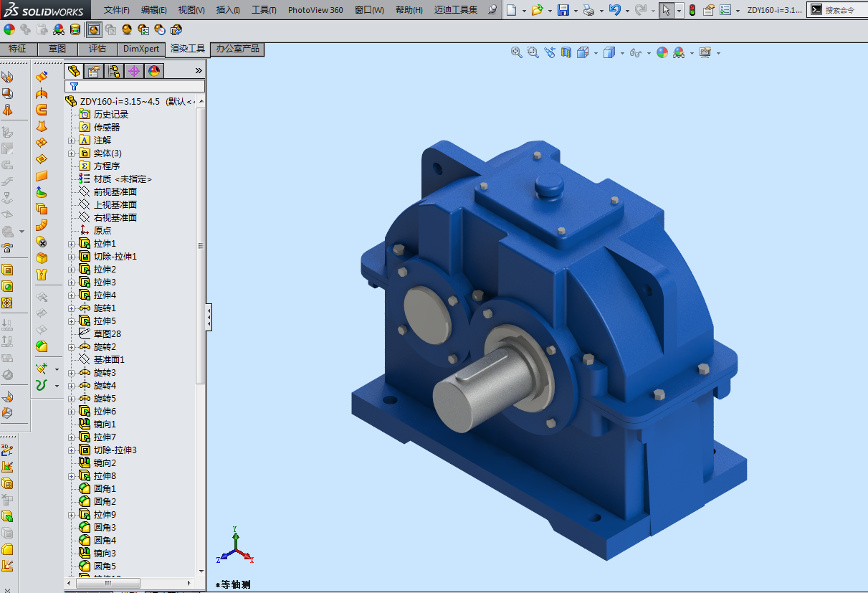Click the Open folder icon
Screen dimensions: 868x593
(537, 10)
